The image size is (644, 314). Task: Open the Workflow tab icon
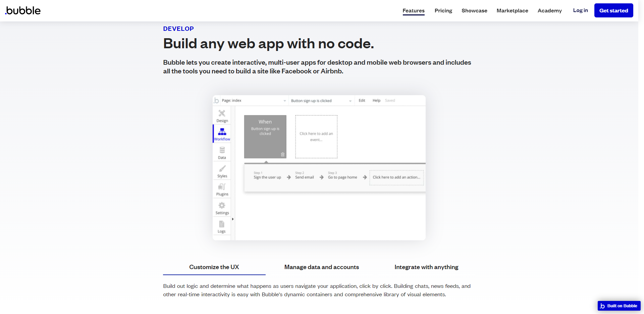(222, 132)
